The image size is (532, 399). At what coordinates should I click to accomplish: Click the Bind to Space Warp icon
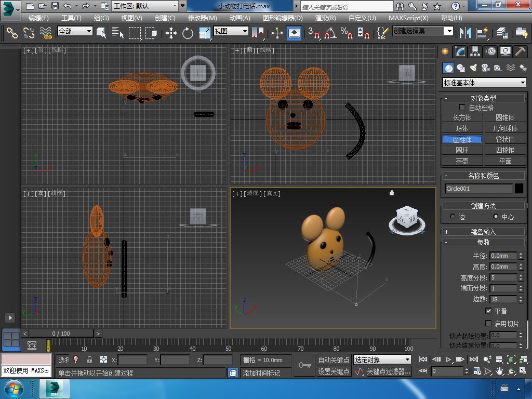46,33
